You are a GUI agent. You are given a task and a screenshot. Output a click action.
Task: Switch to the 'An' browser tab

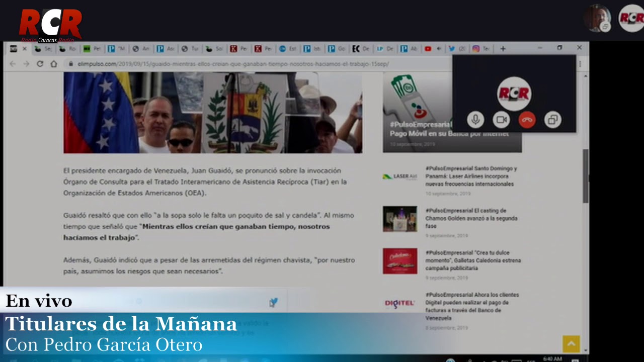141,49
